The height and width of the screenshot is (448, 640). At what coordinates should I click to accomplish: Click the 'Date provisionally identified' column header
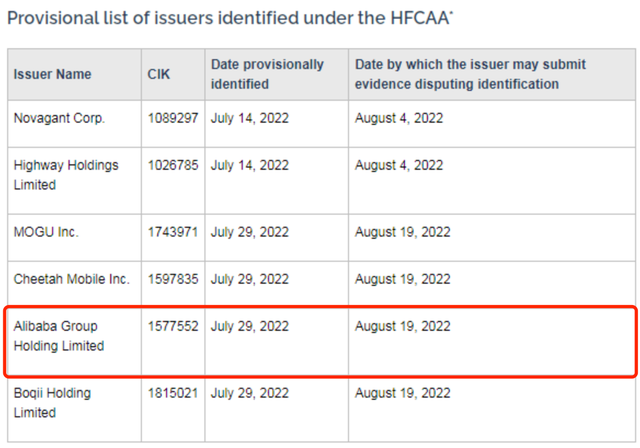(267, 74)
